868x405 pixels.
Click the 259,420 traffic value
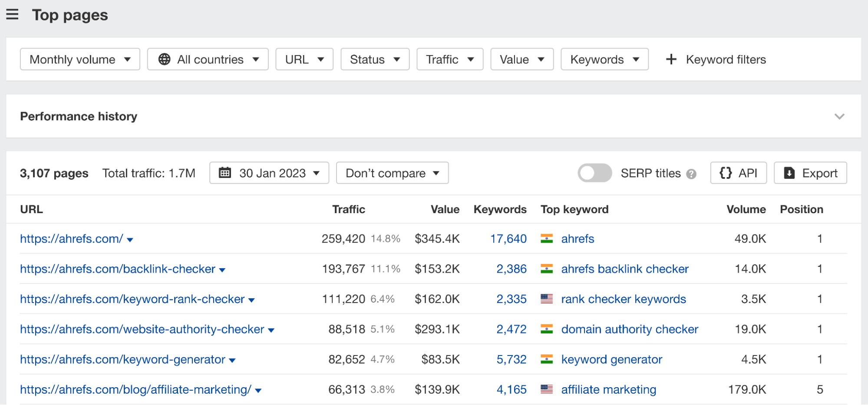pos(343,239)
